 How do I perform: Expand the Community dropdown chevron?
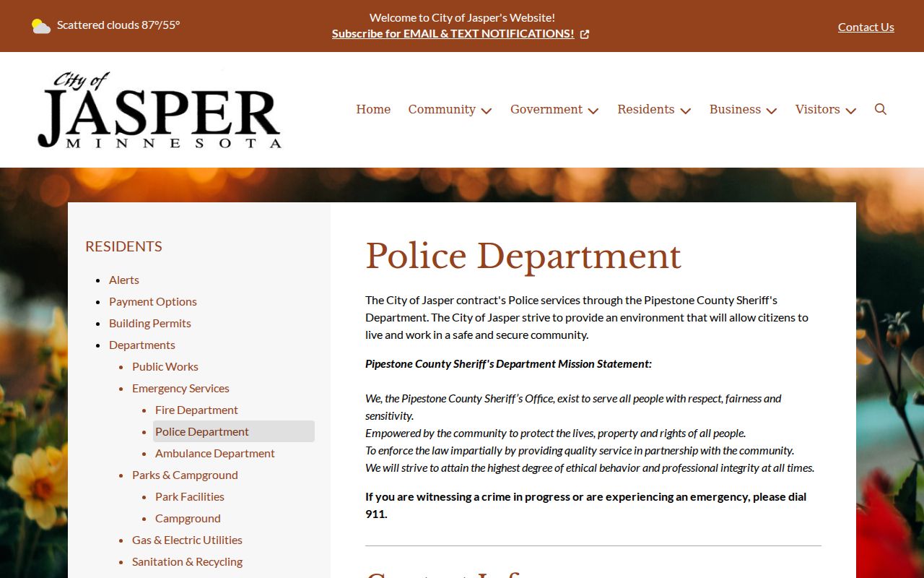point(487,111)
